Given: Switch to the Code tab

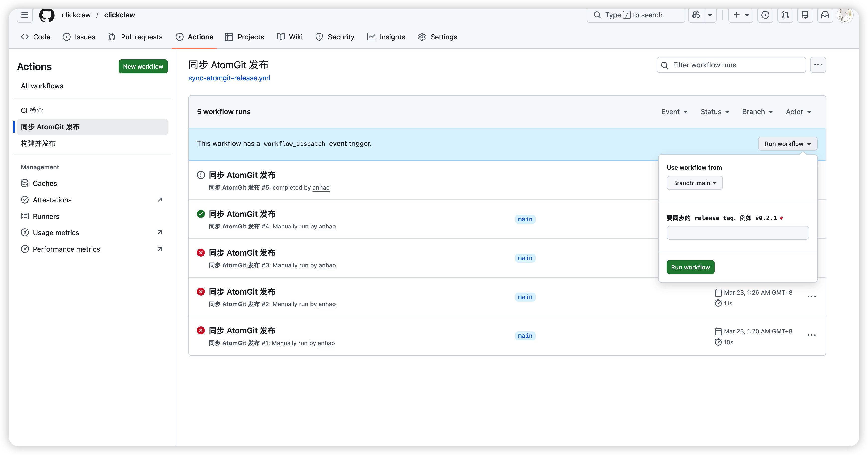Looking at the screenshot, I should click(x=36, y=37).
